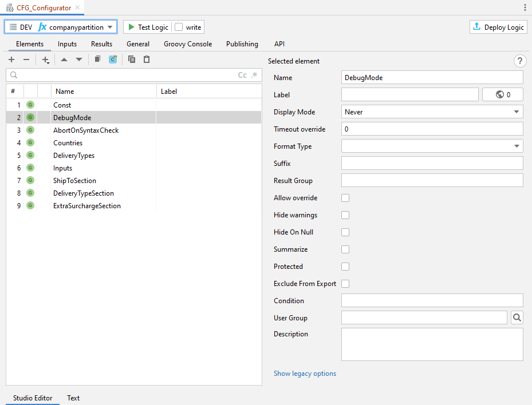Open the DEV companypartition selector dropdown
Screen dimensions: 532x405
point(61,27)
